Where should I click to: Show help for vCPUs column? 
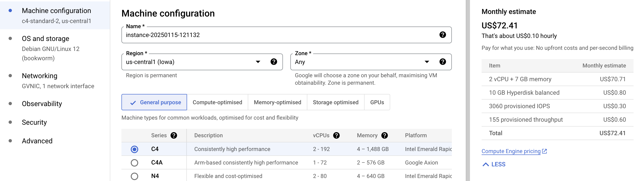coord(336,135)
